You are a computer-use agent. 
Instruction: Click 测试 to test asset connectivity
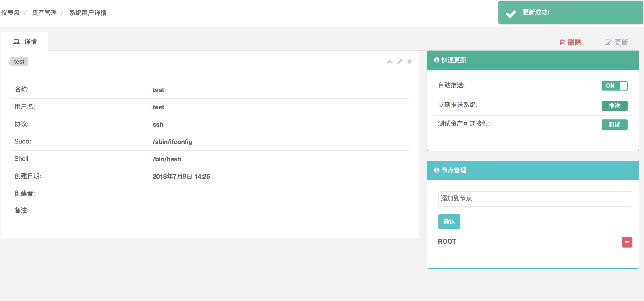[x=615, y=125]
